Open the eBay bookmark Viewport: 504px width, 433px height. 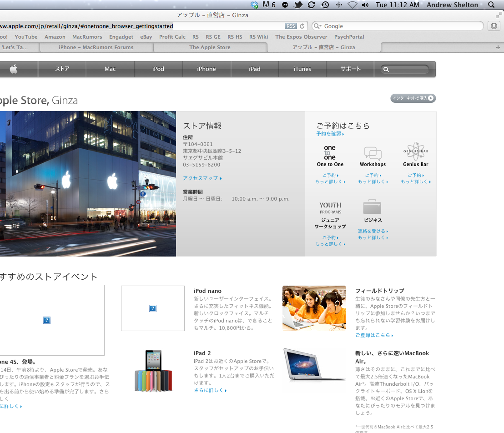click(146, 37)
